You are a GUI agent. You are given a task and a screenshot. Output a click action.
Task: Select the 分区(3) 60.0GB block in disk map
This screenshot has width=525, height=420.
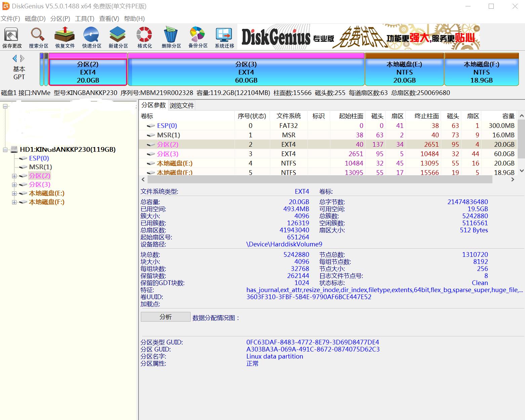pos(246,72)
